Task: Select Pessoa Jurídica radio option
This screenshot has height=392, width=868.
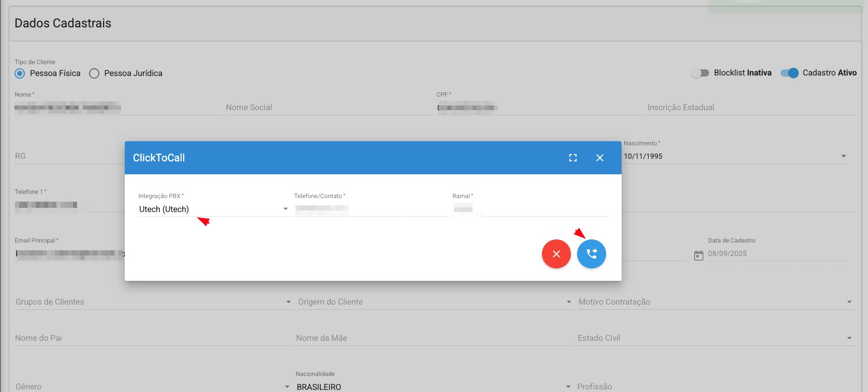Action: click(x=94, y=73)
